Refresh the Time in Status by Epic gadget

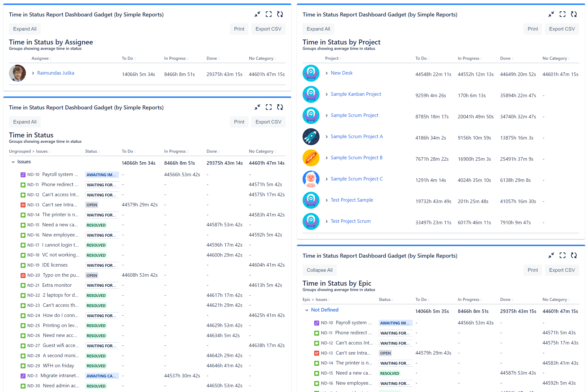point(574,255)
